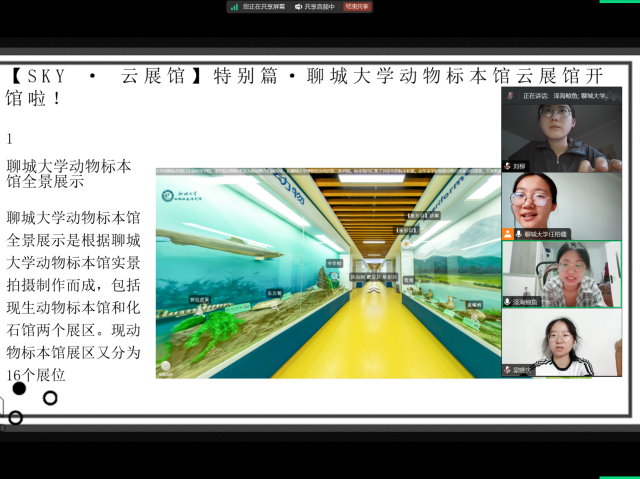Click the museum logo in panorama top-left
640x479 pixels.
[181, 196]
